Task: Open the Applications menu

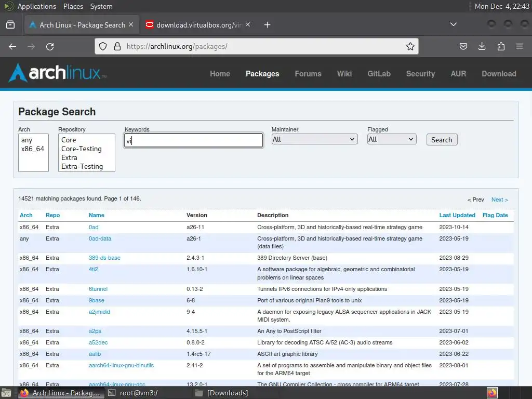Action: 37,6
